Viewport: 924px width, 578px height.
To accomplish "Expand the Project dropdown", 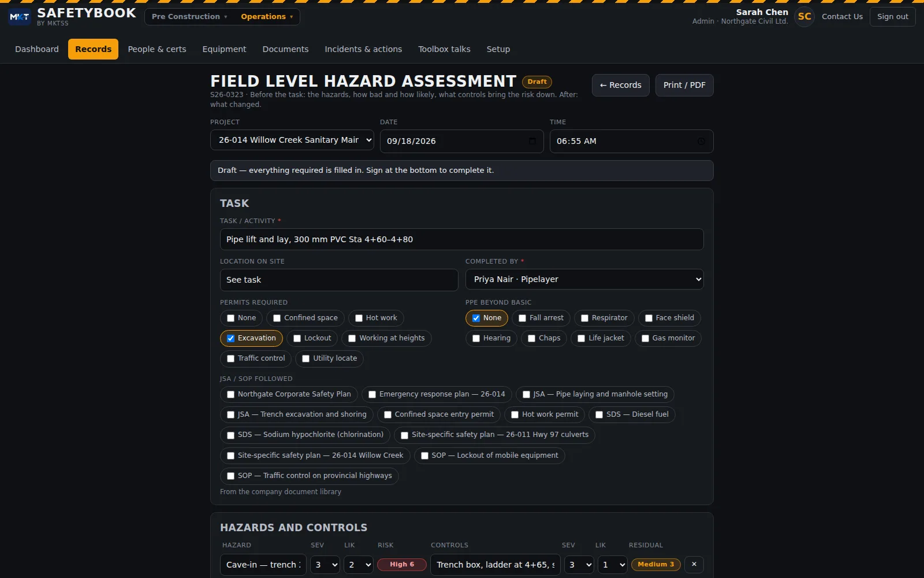I will click(x=292, y=140).
